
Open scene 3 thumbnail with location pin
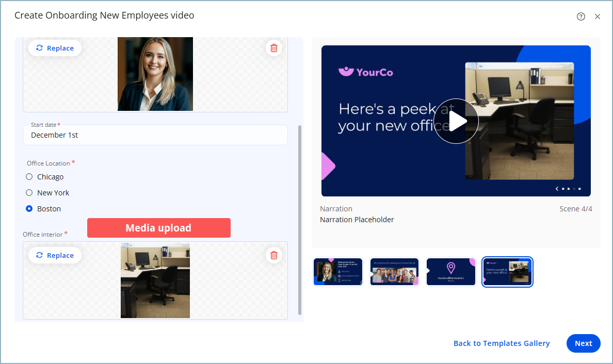coord(451,272)
